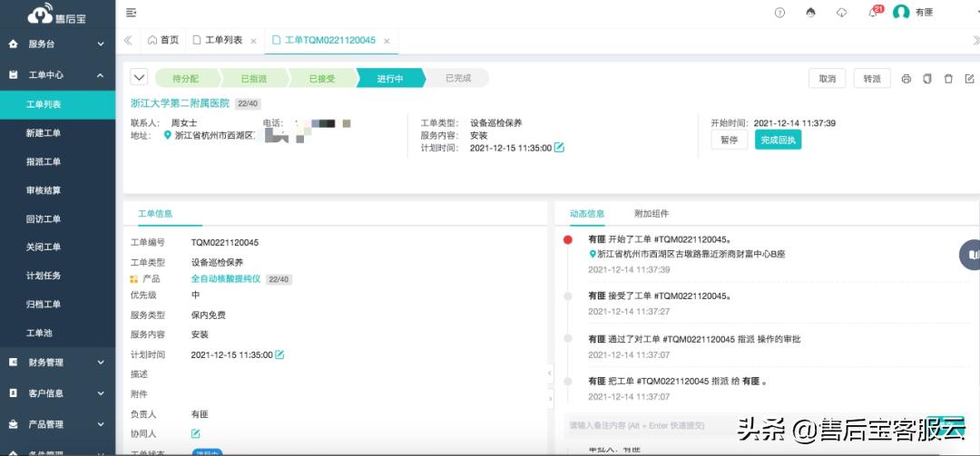Click the 已完成 progress step
The height and width of the screenshot is (456, 980).
[x=458, y=79]
